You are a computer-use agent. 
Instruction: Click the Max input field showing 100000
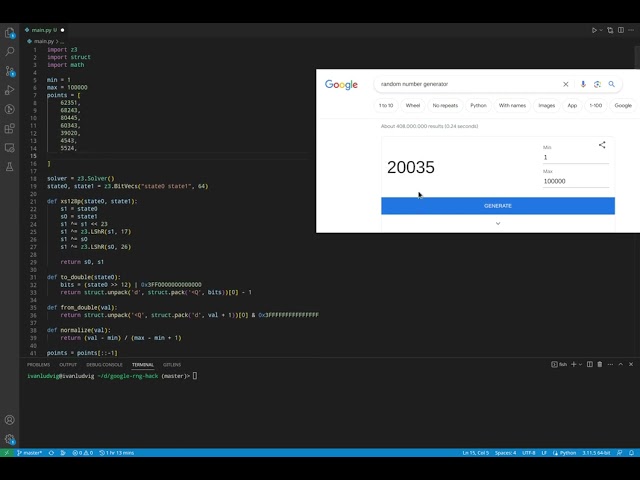pos(576,181)
